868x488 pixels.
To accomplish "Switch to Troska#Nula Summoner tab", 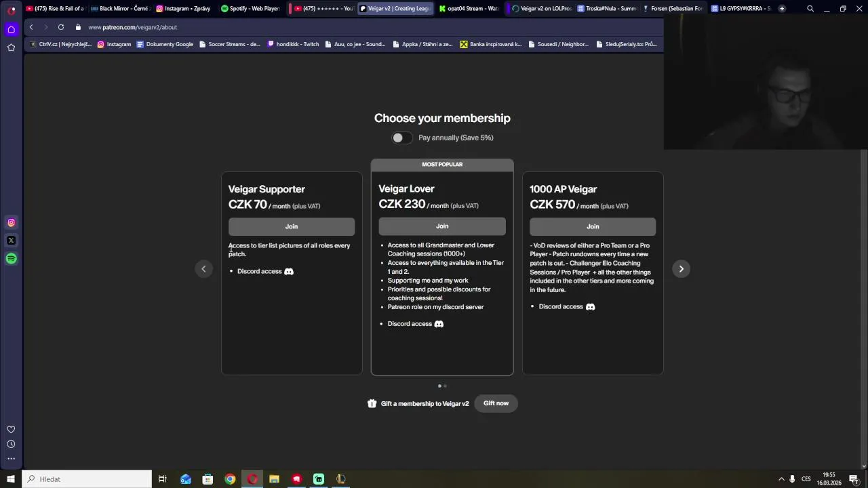I will point(606,9).
